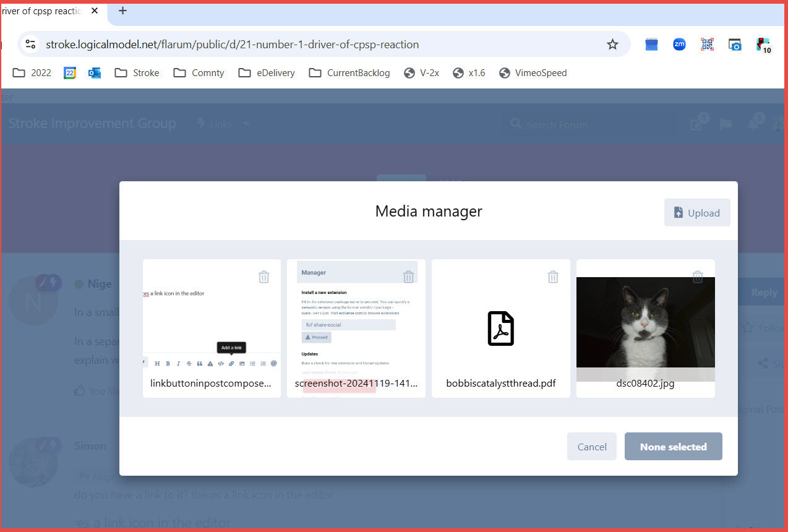This screenshot has height=532, width=788.
Task: Click the Upload button
Action: coord(697,213)
